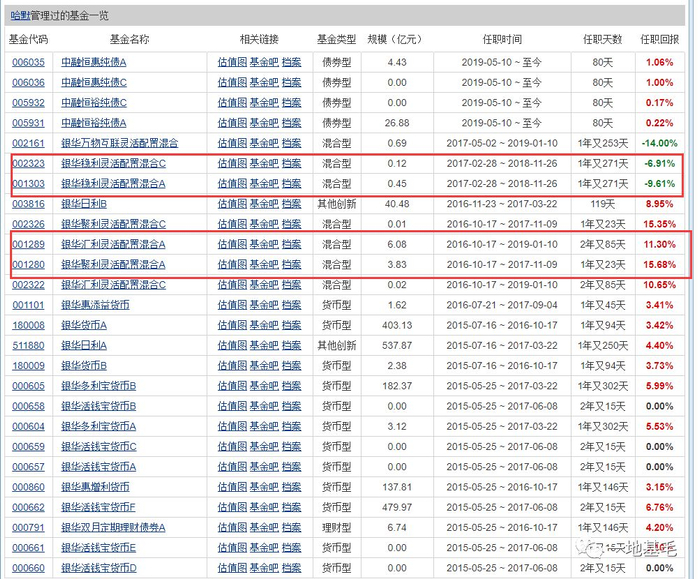Select tenure 2017-05-02 ~ 2019-01-10

[x=502, y=143]
